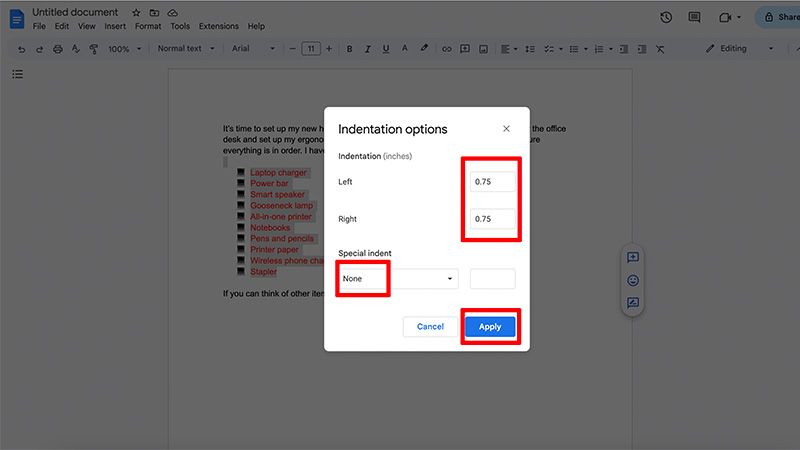Click the Cancel button

[x=430, y=327]
